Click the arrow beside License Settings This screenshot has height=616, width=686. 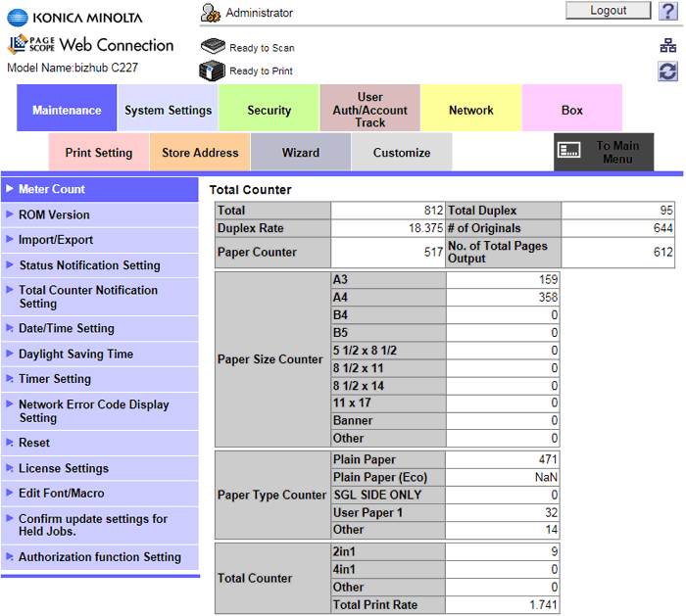(9, 468)
